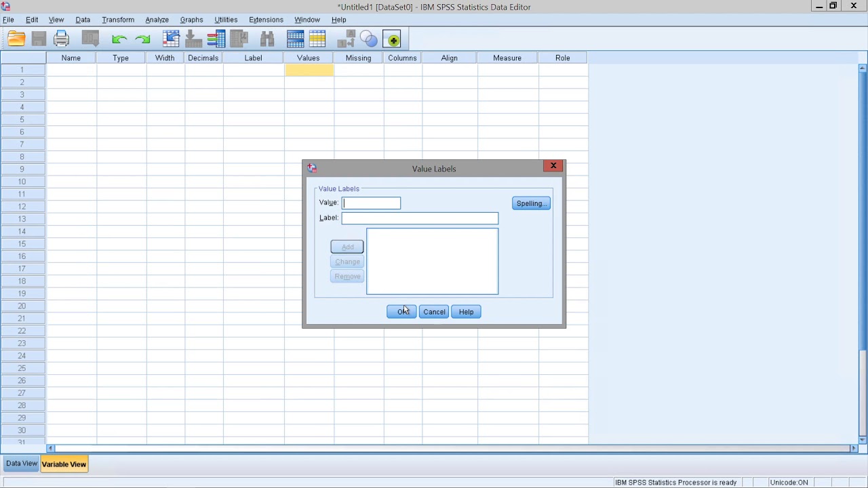Click the Print toolbar icon
Screen dimensions: 868x488
(61, 39)
